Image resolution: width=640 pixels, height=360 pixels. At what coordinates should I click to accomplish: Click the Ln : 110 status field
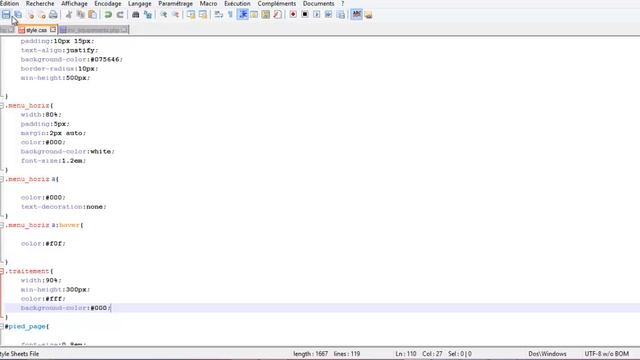406,354
